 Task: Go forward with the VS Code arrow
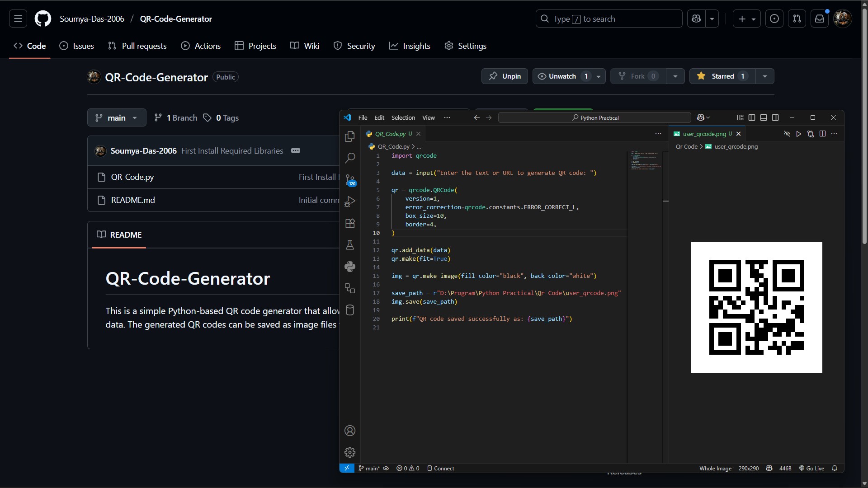[x=489, y=117]
